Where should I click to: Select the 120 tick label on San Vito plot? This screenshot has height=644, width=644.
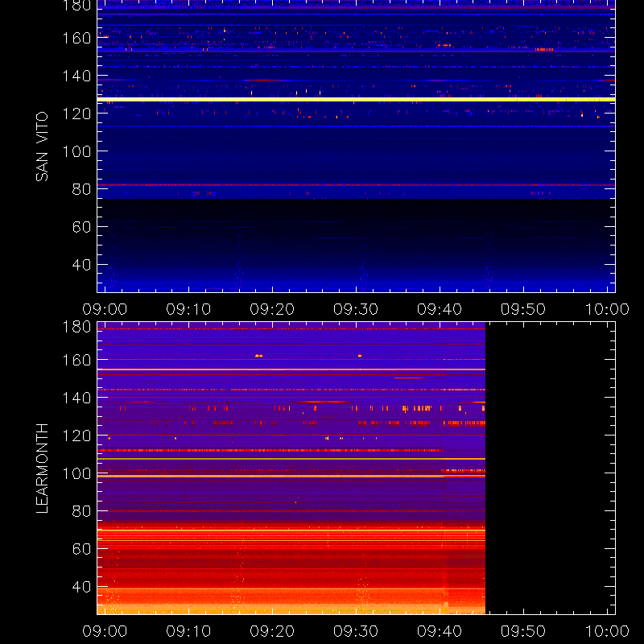[x=76, y=114]
